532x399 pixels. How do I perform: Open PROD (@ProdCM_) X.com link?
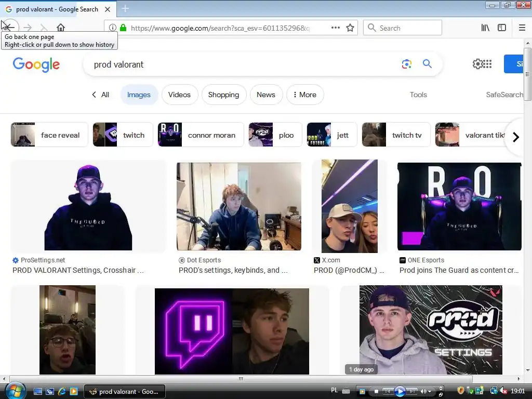(x=349, y=270)
